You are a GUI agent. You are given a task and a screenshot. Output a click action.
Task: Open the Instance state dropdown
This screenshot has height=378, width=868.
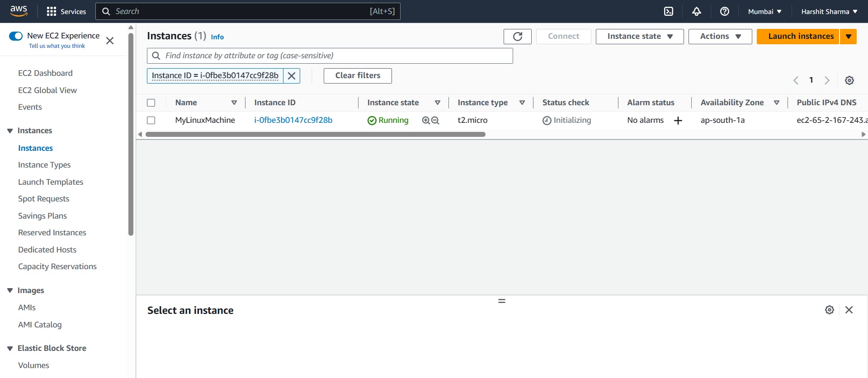[640, 36]
